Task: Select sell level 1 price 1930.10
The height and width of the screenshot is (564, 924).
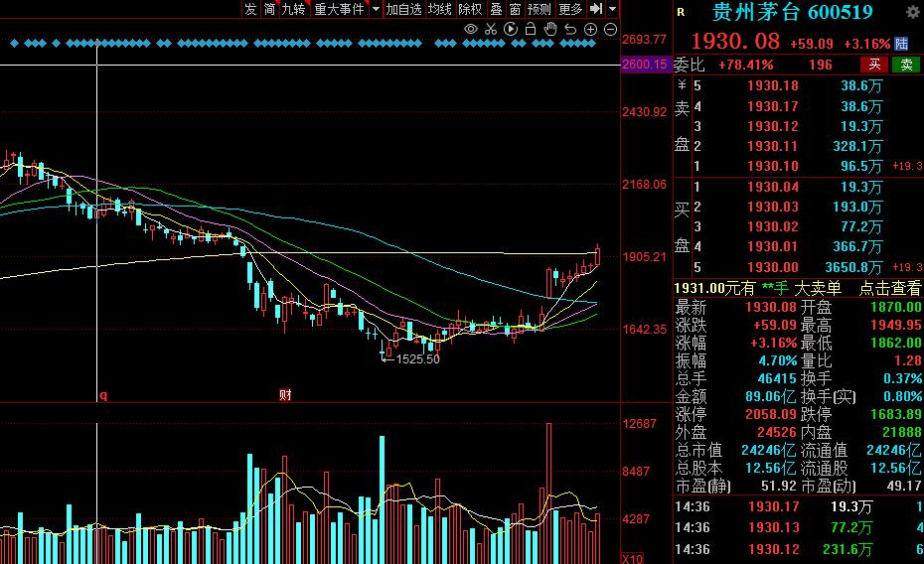Action: tap(773, 166)
